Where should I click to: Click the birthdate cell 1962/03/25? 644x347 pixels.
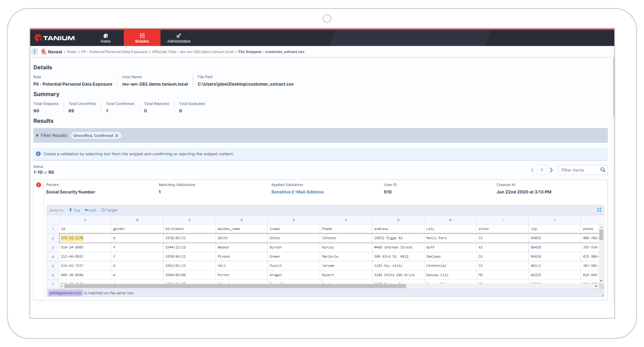pyautogui.click(x=189, y=266)
